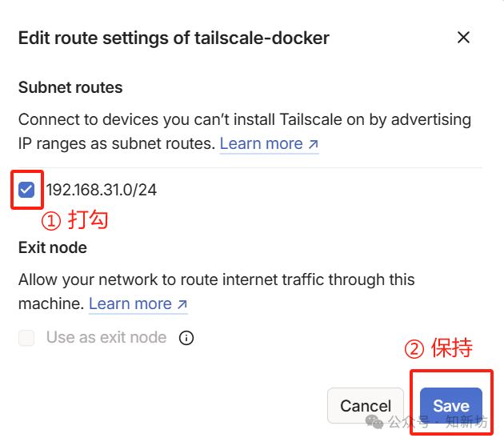504x442 pixels.
Task: Click the red circled-one annotation label
Action: pyautogui.click(x=74, y=220)
